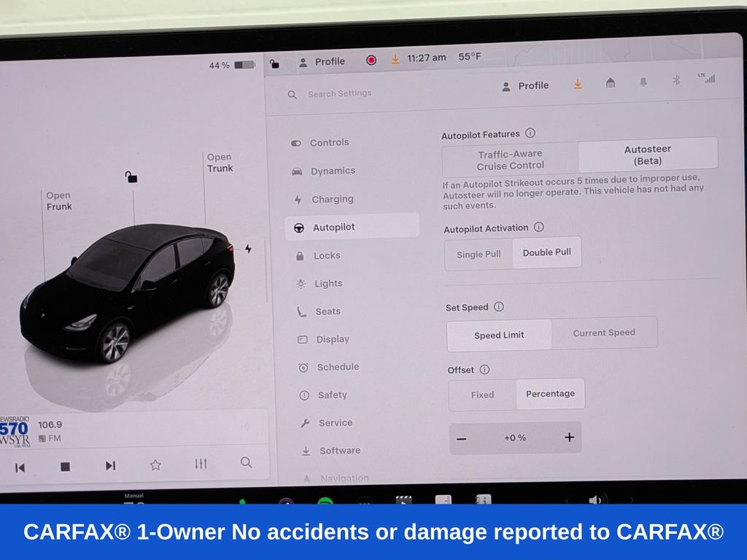Show Autopilot Activation info

pos(539,227)
